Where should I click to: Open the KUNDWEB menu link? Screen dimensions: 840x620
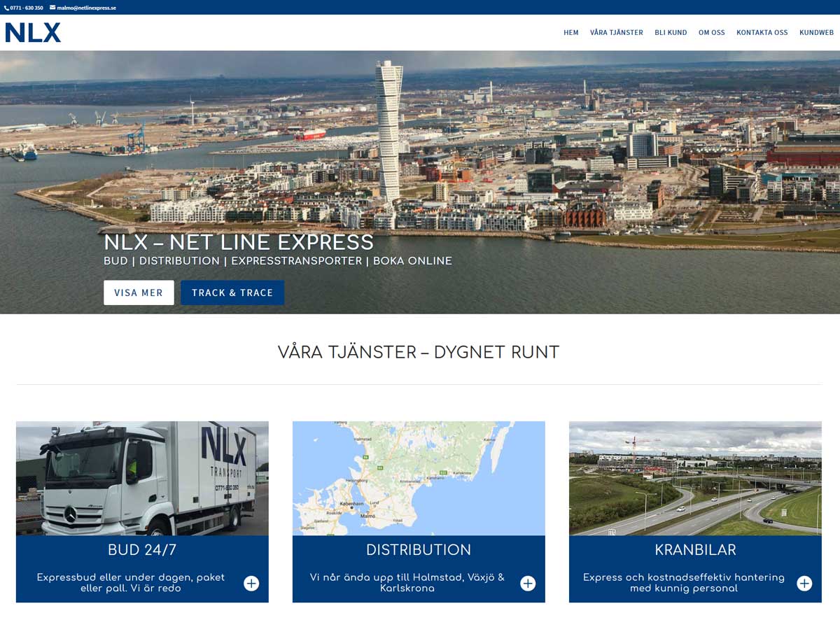pyautogui.click(x=817, y=32)
